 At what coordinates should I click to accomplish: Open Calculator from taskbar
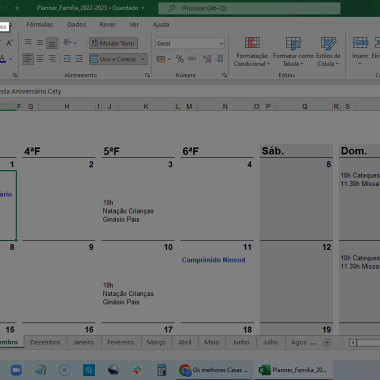[x=161, y=370]
